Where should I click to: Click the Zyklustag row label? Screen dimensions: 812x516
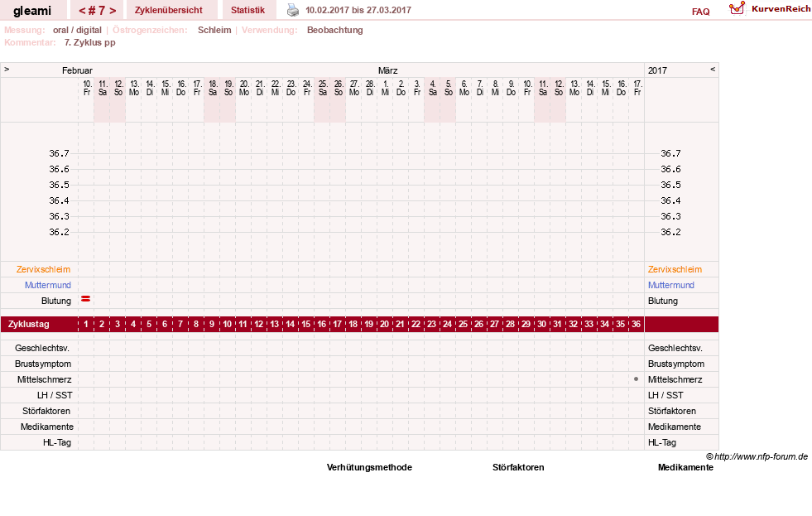click(x=29, y=325)
